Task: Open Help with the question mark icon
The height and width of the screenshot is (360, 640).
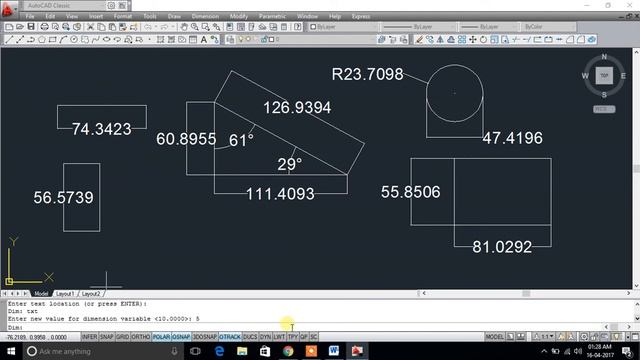Action: [x=298, y=27]
